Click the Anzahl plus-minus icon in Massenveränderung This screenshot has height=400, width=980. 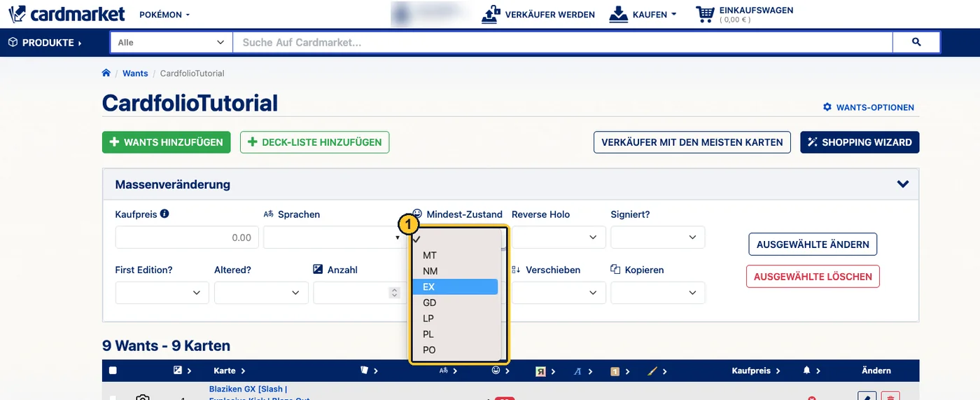click(318, 269)
